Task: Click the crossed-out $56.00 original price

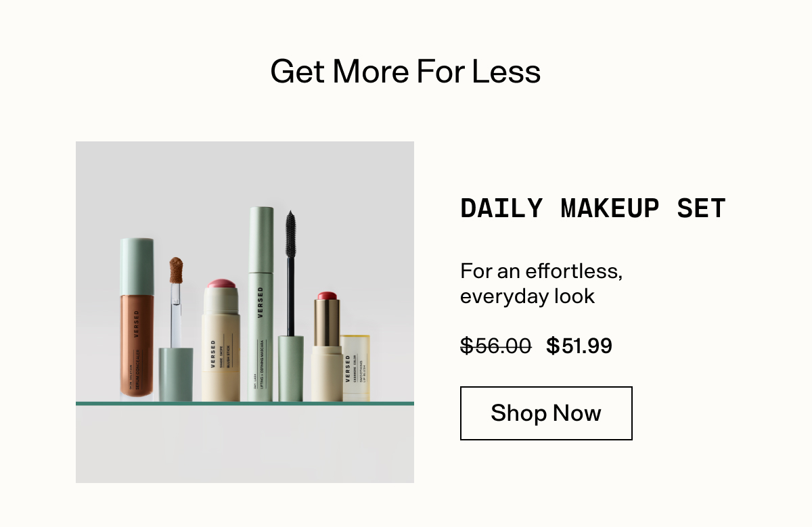Action: tap(496, 346)
